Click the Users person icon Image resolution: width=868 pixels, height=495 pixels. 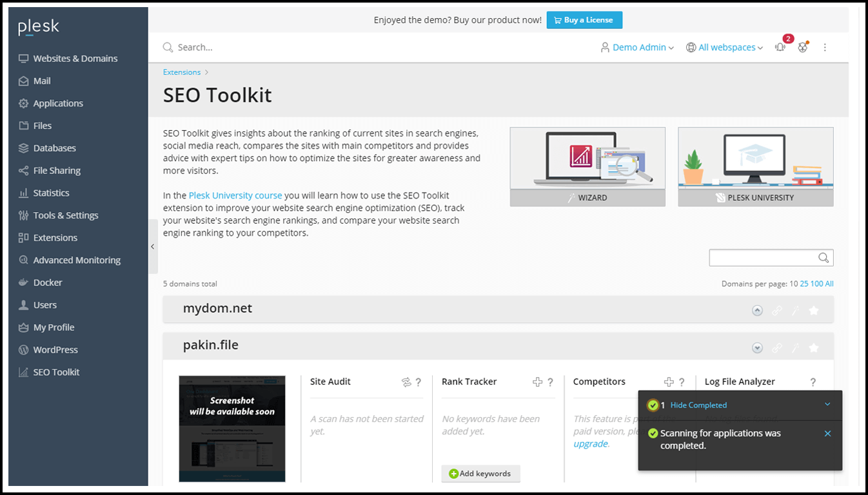click(x=24, y=305)
